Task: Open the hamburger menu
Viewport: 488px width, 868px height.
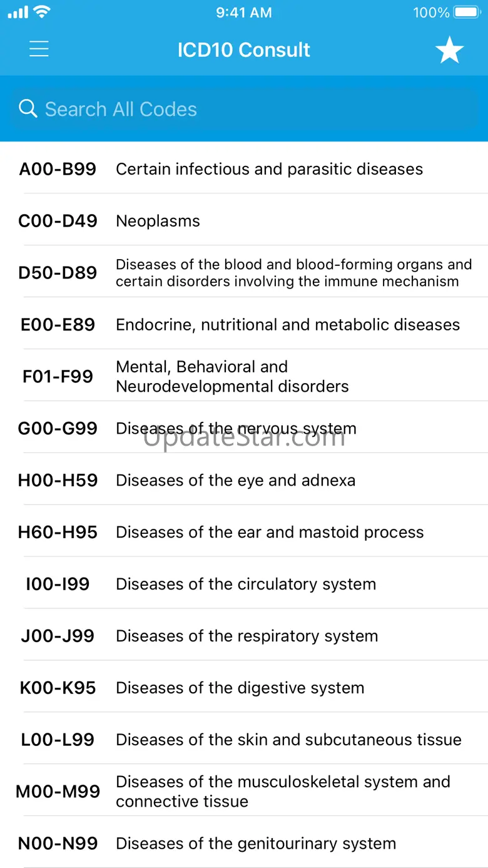Action: click(x=39, y=49)
